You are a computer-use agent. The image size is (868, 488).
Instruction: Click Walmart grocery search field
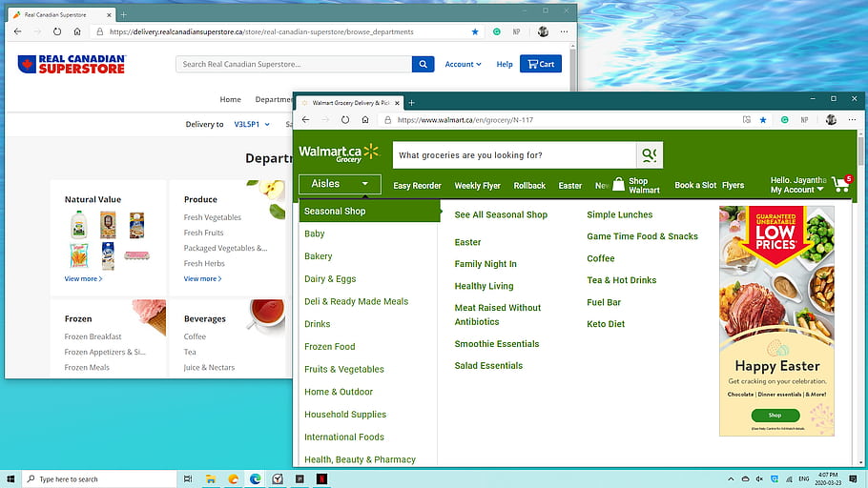pos(514,155)
